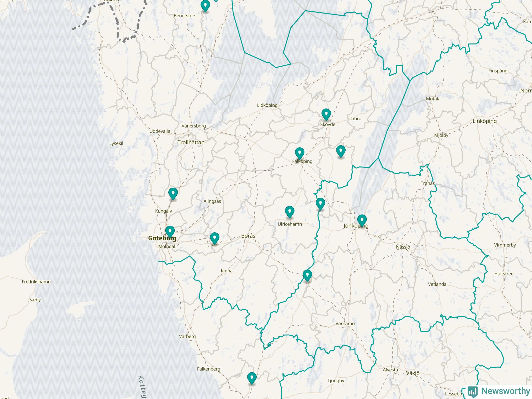Click the Borås city label
Screen dimensions: 532x399
[248, 236]
